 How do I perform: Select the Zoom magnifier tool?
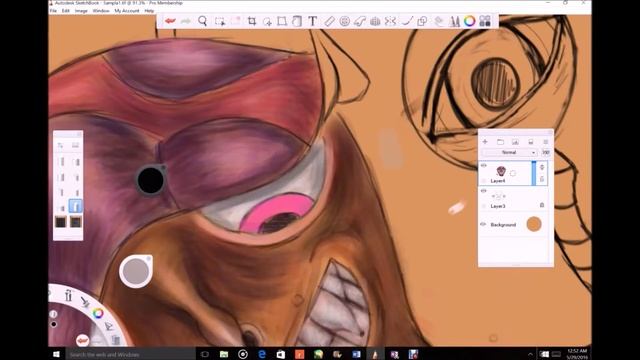point(202,21)
